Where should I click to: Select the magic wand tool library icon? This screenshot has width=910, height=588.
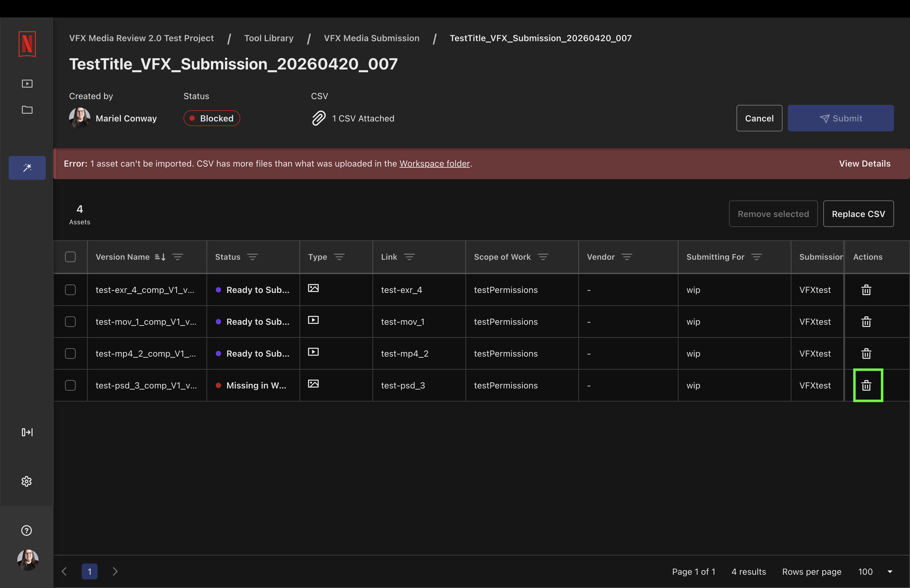[27, 168]
